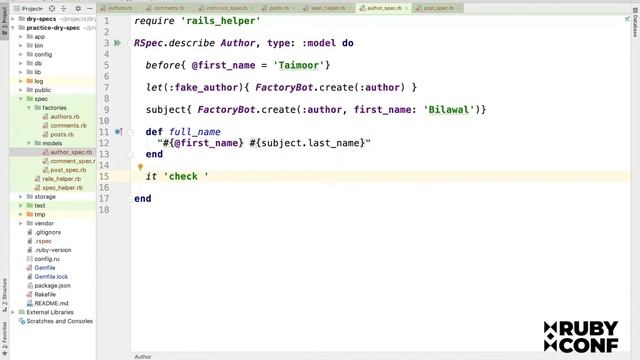This screenshot has width=640, height=360.
Task: Fold the RSpec.describe block at line 3
Action: coord(130,43)
